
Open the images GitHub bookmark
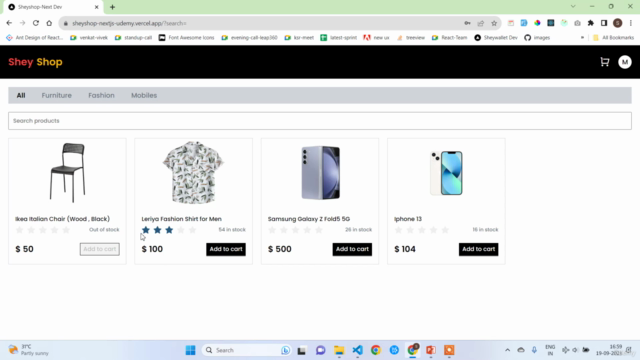tap(537, 38)
